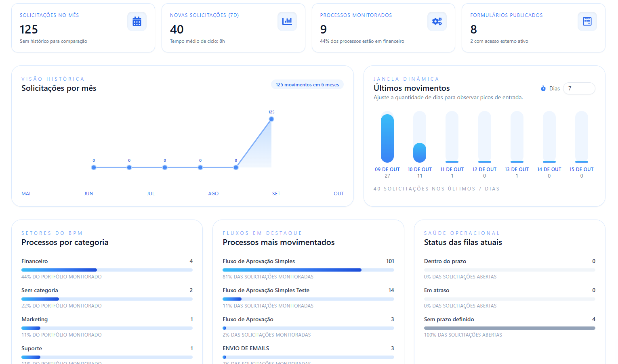Focus the Dias number input field

click(578, 88)
